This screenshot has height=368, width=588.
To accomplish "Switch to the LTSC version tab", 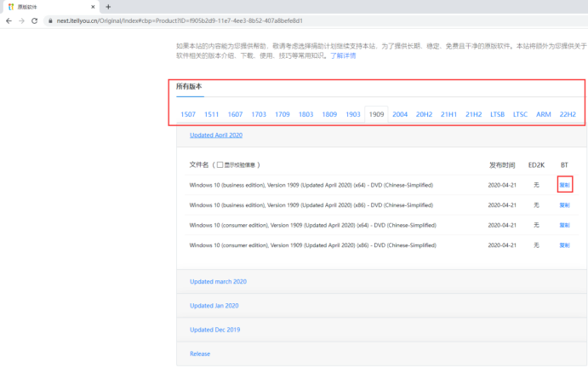I will click(520, 114).
